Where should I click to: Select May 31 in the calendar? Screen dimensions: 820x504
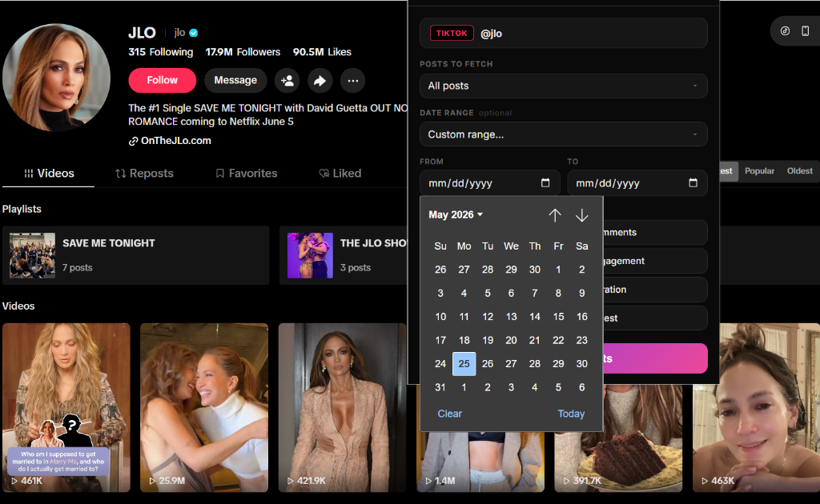440,387
